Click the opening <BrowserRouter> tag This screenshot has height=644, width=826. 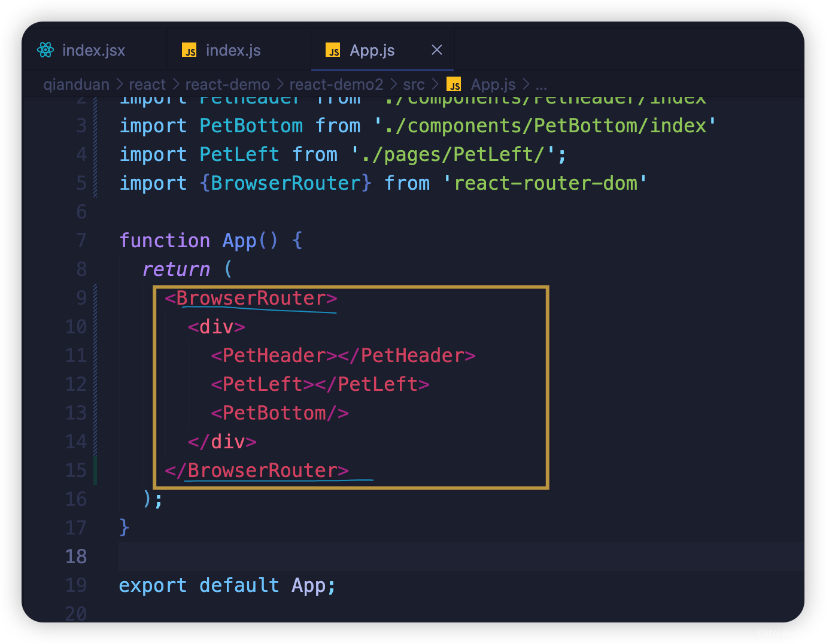click(x=251, y=298)
